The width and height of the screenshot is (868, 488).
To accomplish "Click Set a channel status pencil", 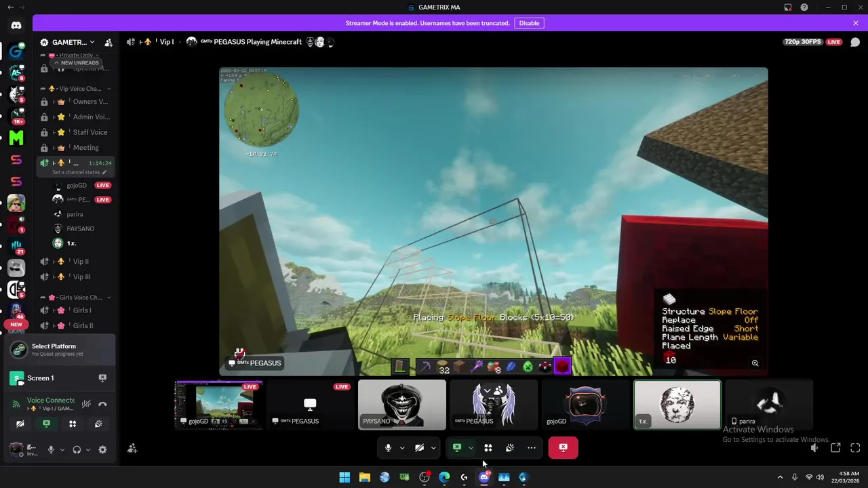I will (104, 172).
